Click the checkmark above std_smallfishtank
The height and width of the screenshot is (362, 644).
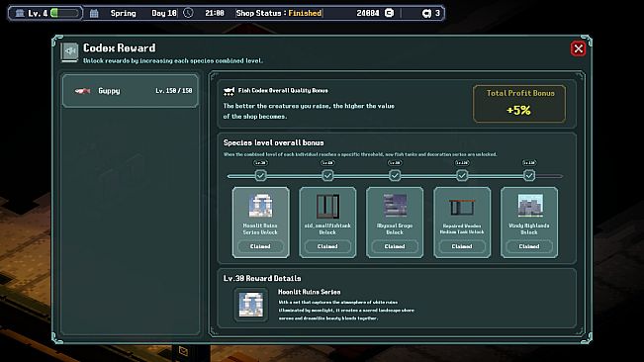[327, 176]
